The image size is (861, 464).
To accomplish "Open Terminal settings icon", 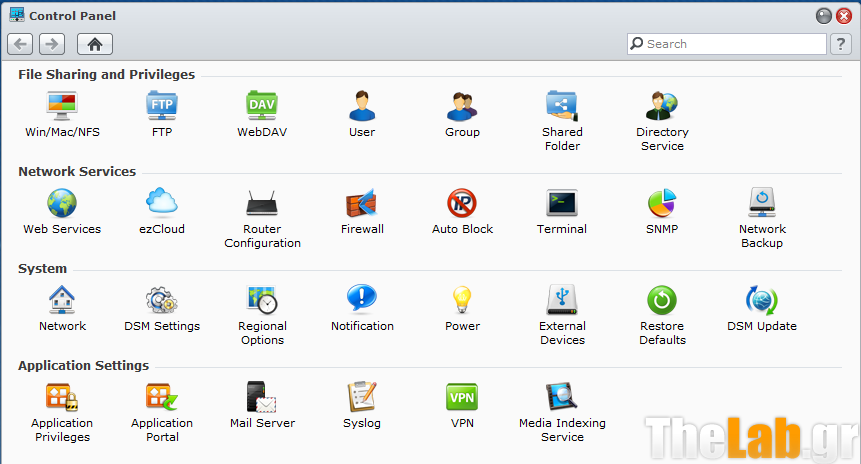I will point(562,203).
